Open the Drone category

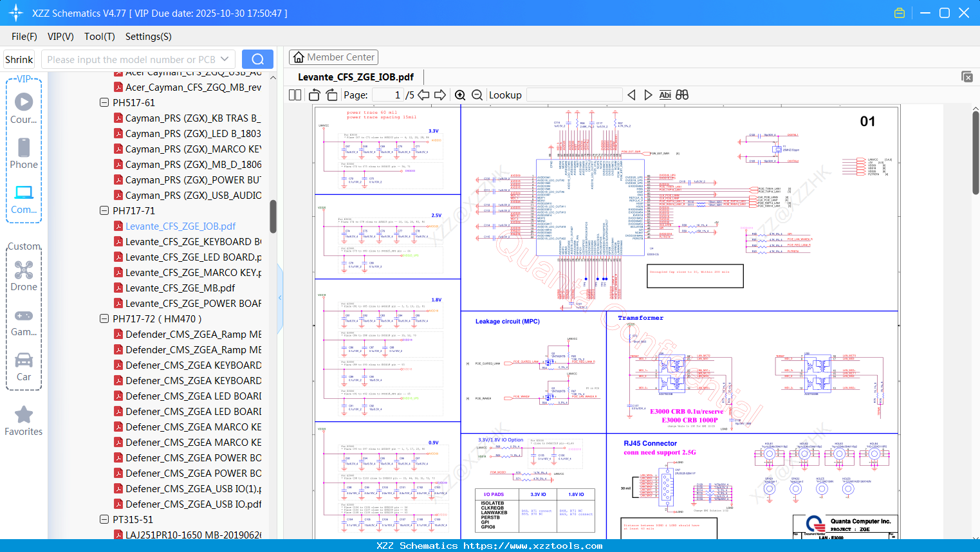pyautogui.click(x=24, y=276)
